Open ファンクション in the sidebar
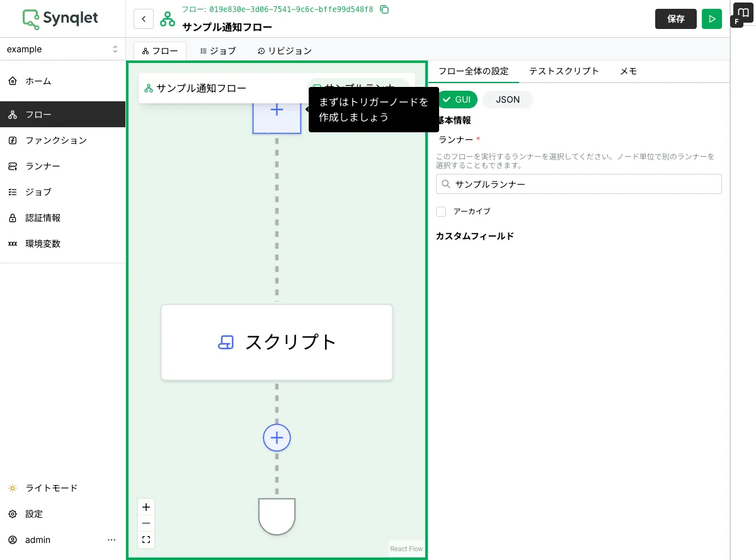 [x=62, y=140]
